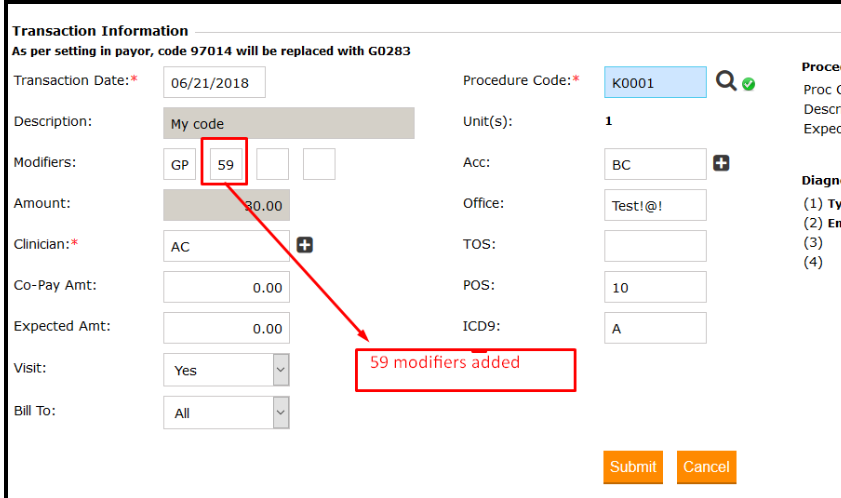
Task: Click the Expected Amt input field
Action: (x=226, y=328)
